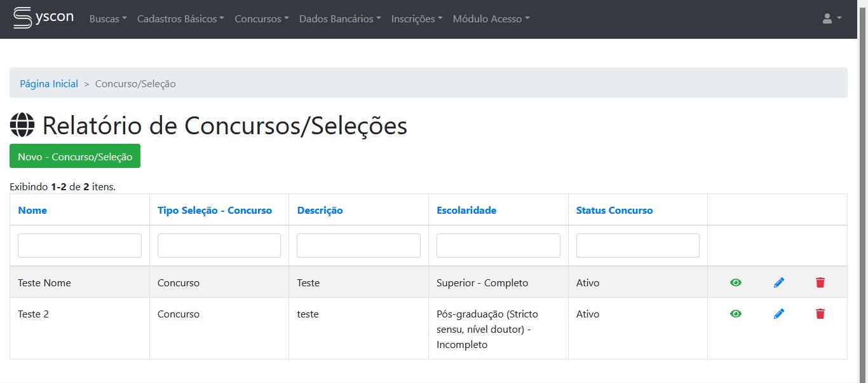Screen dimensions: 868x383
Task: Sort by Status Concurso column header
Action: pos(614,210)
